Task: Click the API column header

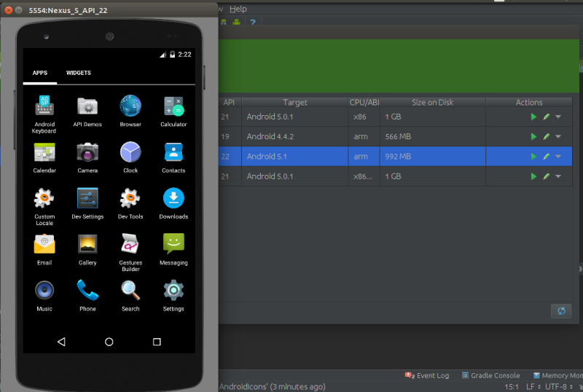Action: point(229,102)
